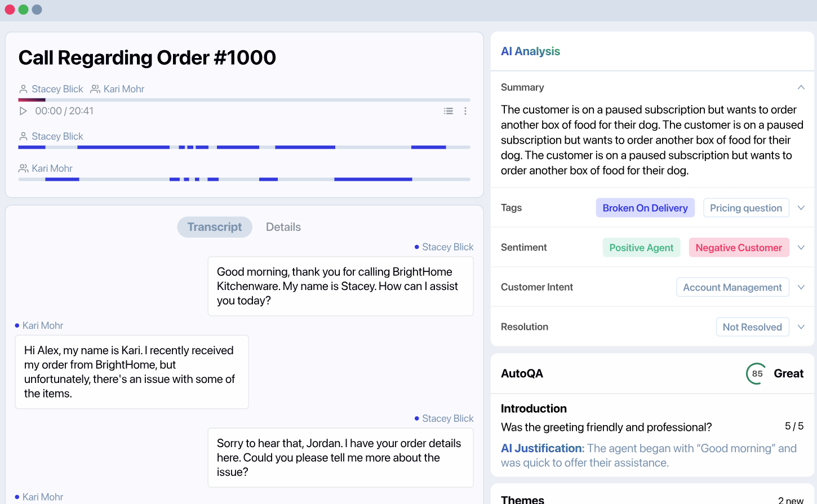817x504 pixels.
Task: Toggle the Broken On Delivery tag
Action: pyautogui.click(x=645, y=207)
